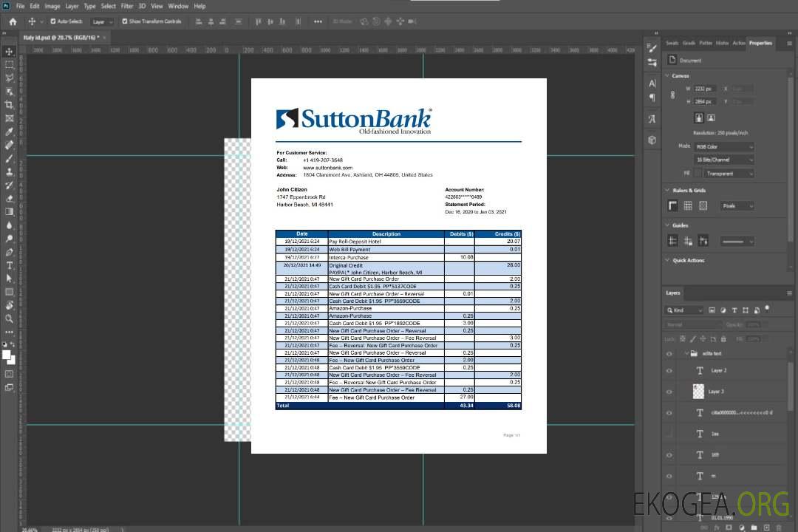This screenshot has width=798, height=532.
Task: Select the Clone Stamp tool
Action: click(x=9, y=172)
